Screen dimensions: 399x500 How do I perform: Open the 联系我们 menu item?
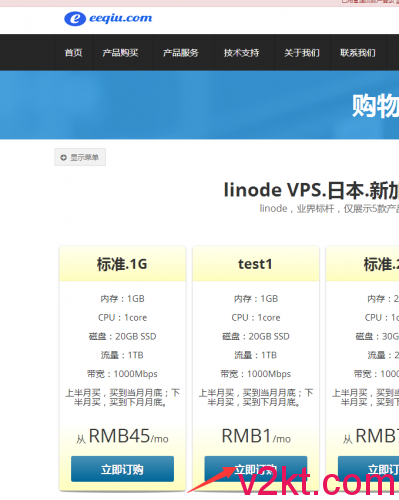point(358,53)
